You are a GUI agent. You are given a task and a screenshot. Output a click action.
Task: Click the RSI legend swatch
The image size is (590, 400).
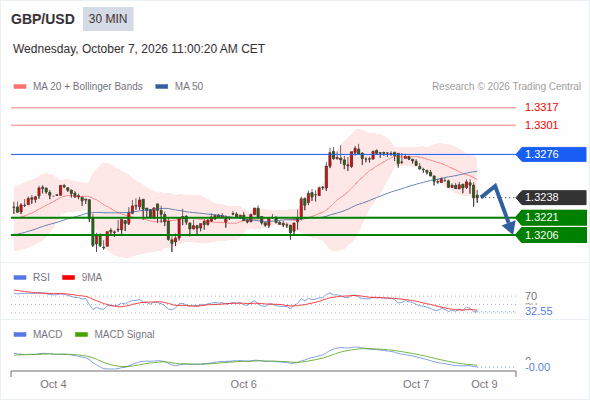tap(20, 278)
